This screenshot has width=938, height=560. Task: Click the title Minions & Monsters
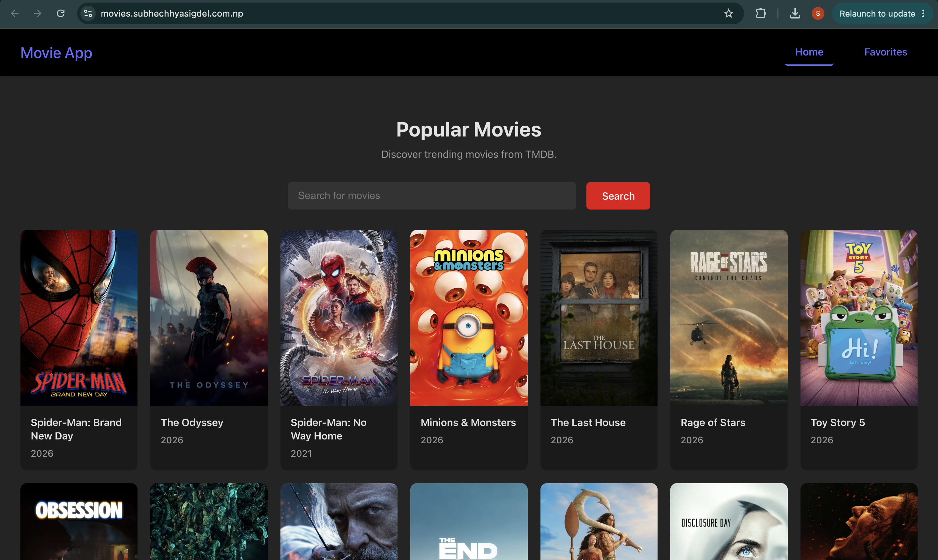(x=468, y=422)
